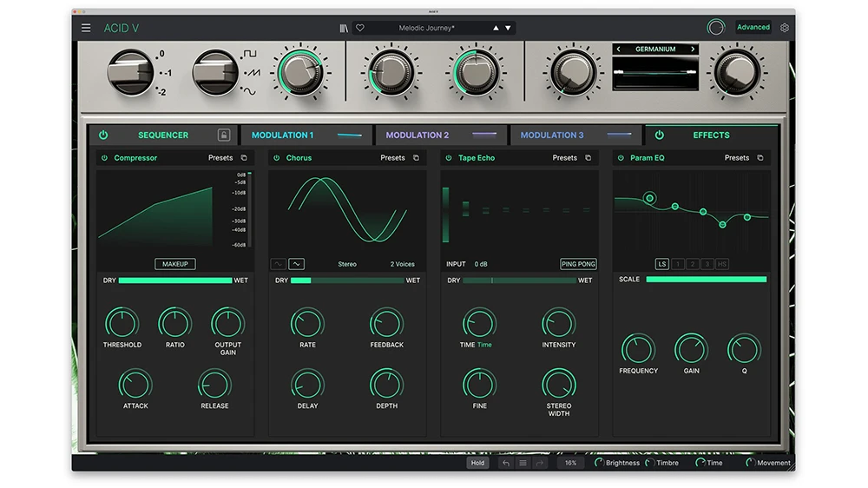Switch to the Modulation 1 tab

click(x=283, y=135)
